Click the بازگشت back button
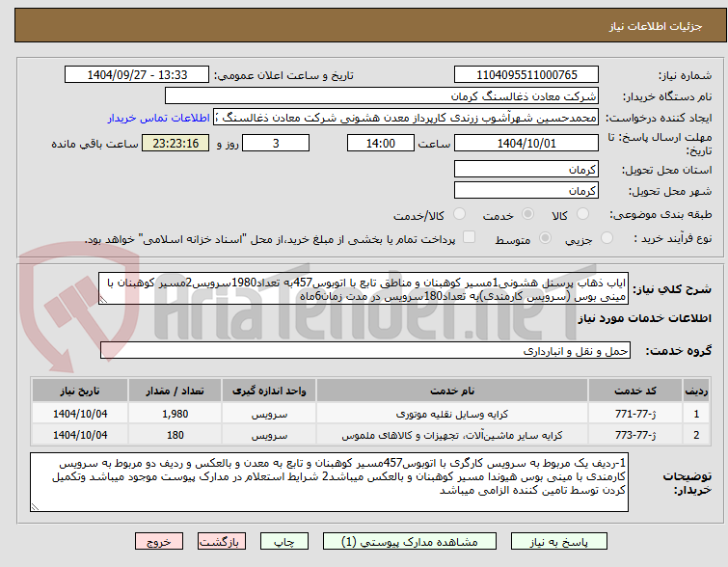Image resolution: width=728 pixels, height=567 pixels. click(222, 542)
